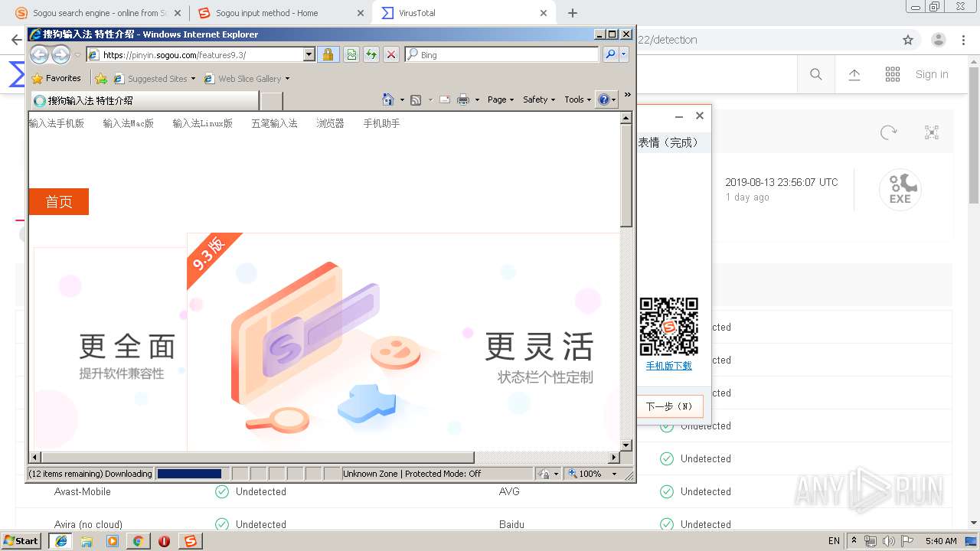Expand search provider dropdown arrow
980x551 pixels.
pyautogui.click(x=624, y=54)
